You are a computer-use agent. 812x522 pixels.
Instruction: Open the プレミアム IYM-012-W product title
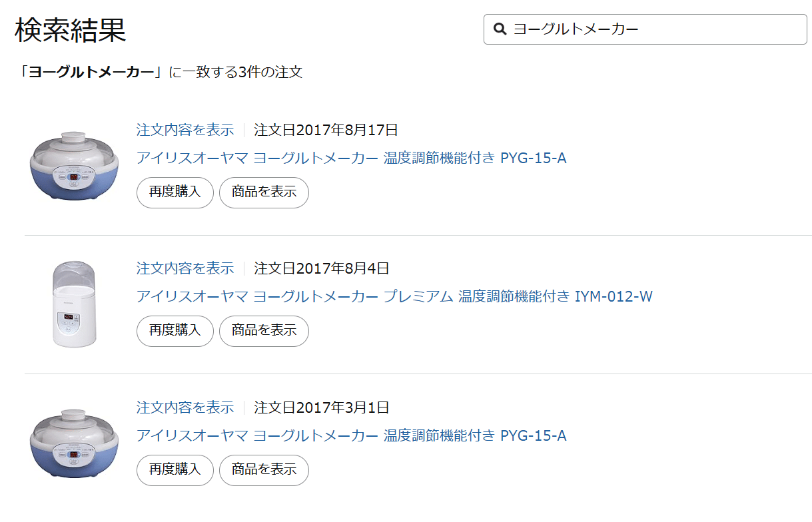click(394, 296)
